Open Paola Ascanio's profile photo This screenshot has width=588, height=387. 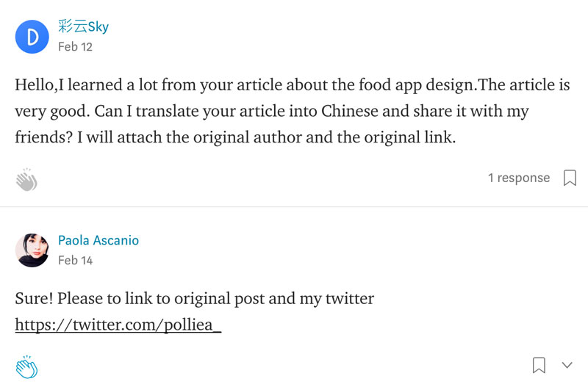32,250
